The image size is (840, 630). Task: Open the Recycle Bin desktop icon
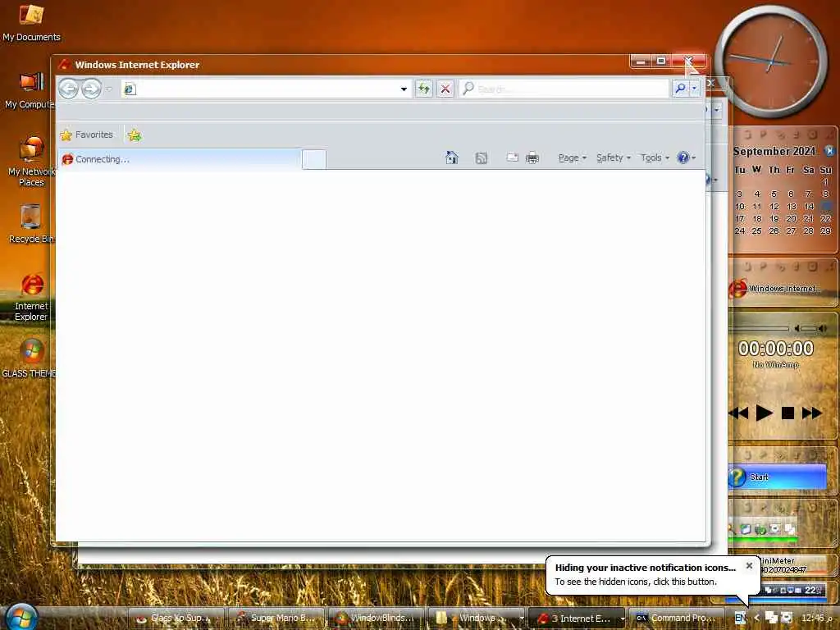(x=30, y=224)
